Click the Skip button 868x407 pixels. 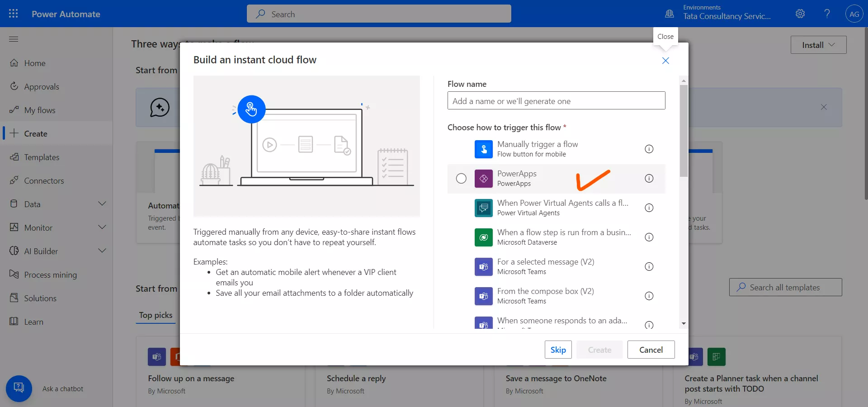pos(558,350)
